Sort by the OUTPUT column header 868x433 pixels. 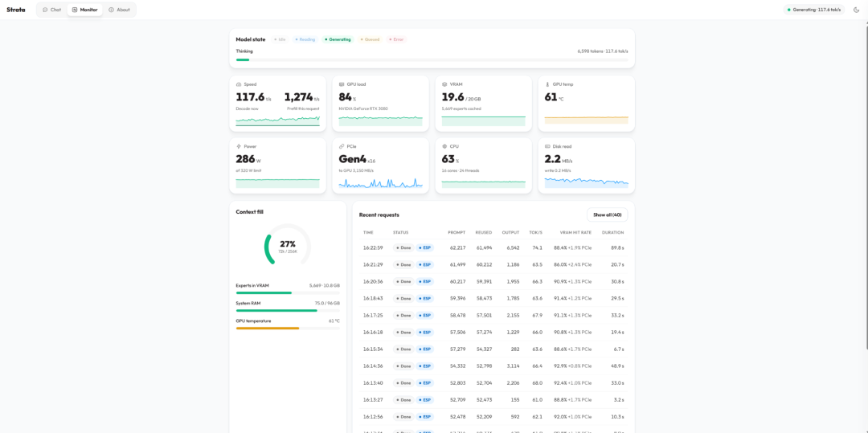point(510,233)
